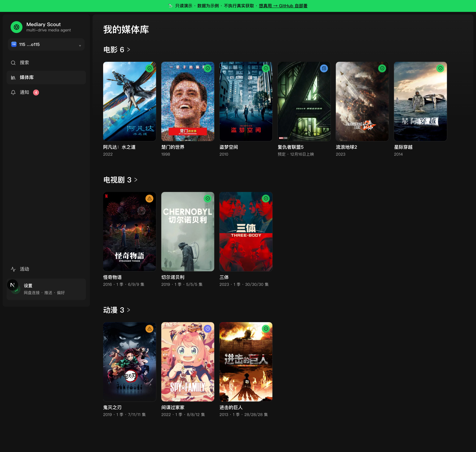Click the 2016 · 1 季 · 6/9/9 集 text
Image resolution: width=476 pixels, height=452 pixels.
pyautogui.click(x=124, y=284)
